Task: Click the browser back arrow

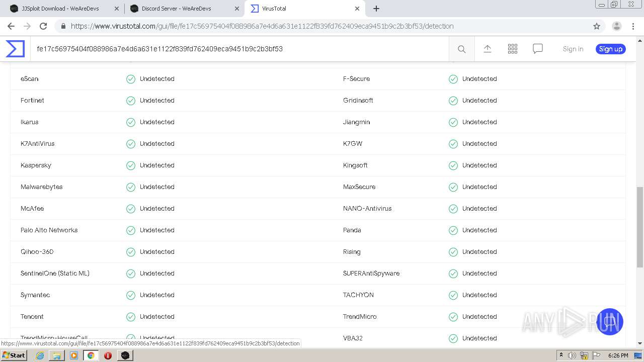Action: (x=11, y=26)
